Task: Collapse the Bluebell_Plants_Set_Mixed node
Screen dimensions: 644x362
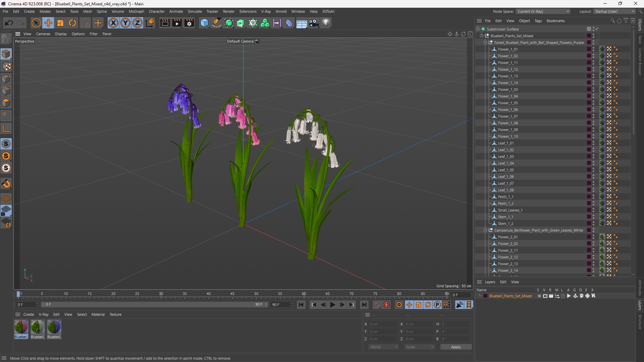Action: coord(482,36)
